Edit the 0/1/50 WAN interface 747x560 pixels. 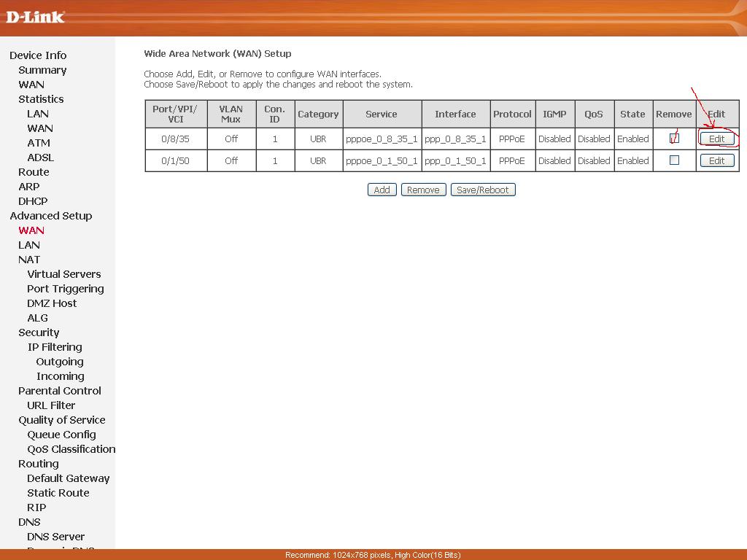click(x=716, y=161)
